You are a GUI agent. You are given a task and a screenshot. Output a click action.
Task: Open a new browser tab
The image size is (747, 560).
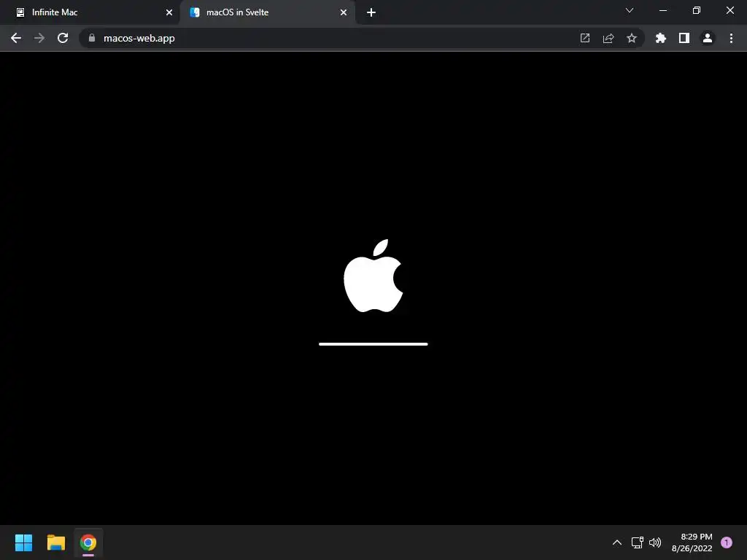(371, 12)
